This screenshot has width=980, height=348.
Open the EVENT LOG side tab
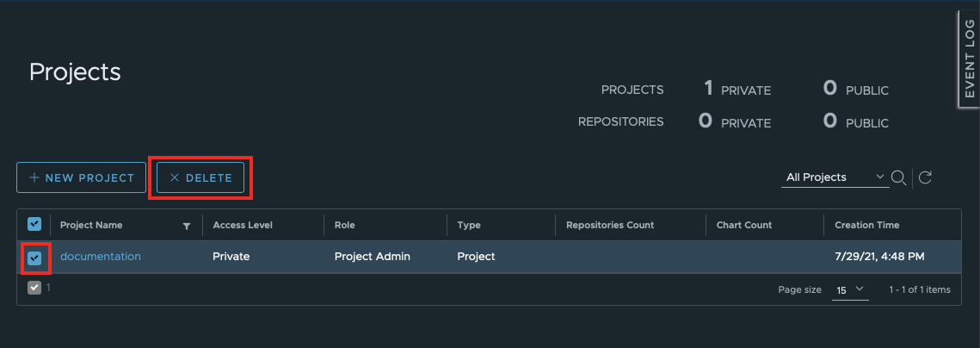(x=970, y=59)
